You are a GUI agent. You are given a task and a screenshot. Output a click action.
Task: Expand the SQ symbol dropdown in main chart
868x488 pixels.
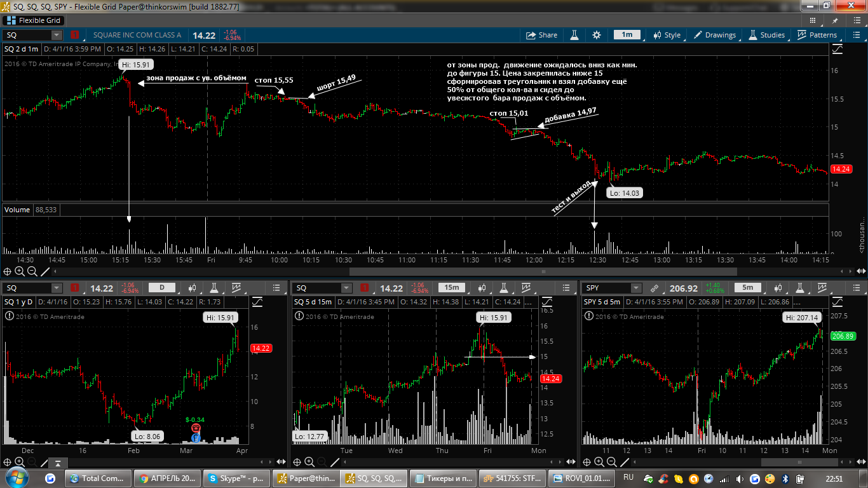[57, 35]
